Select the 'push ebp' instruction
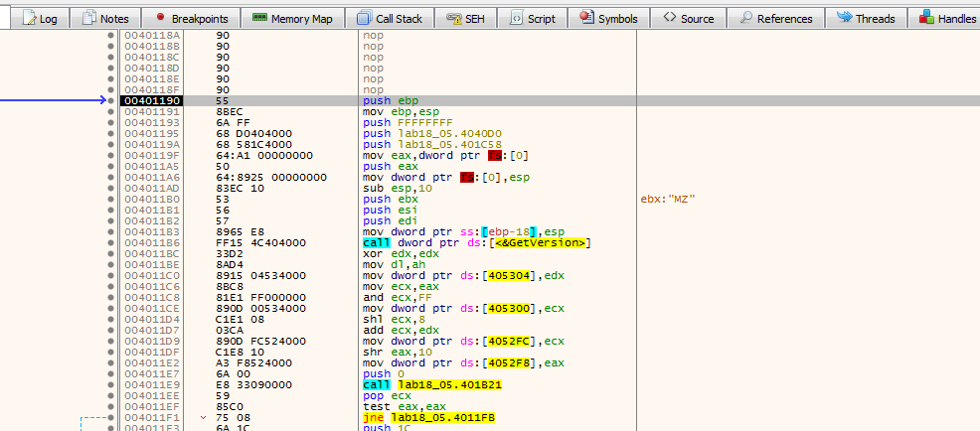This screenshot has width=980, height=431. pyautogui.click(x=391, y=101)
